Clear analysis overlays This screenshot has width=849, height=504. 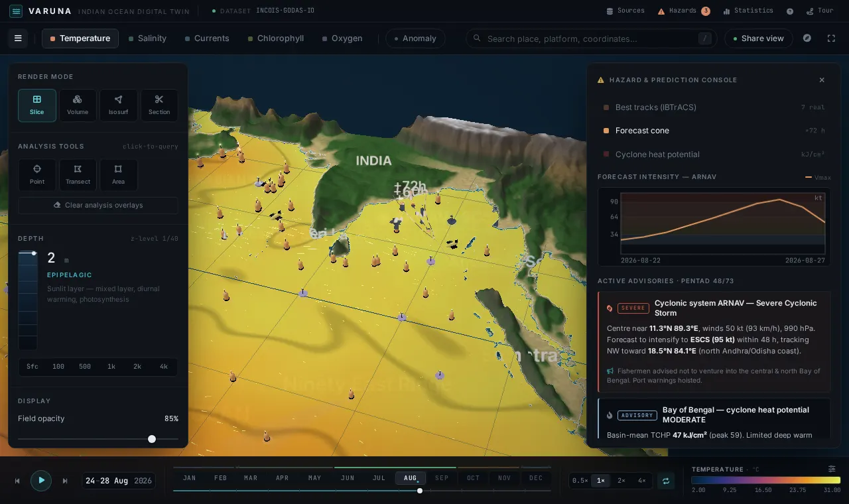point(98,206)
